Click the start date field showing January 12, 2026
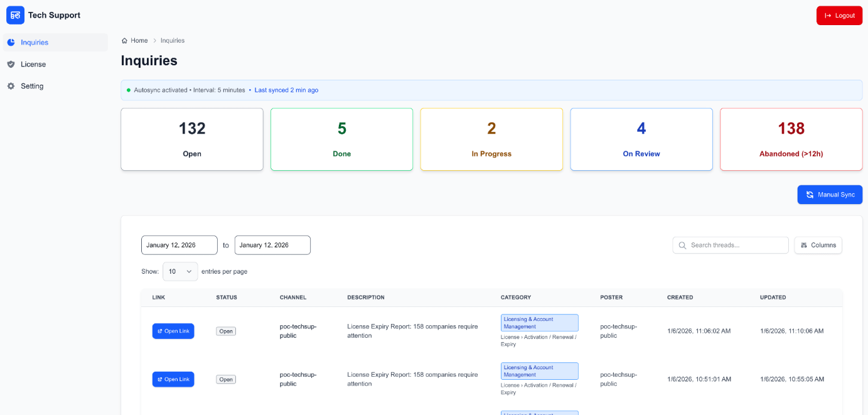Image resolution: width=868 pixels, height=415 pixels. (179, 245)
